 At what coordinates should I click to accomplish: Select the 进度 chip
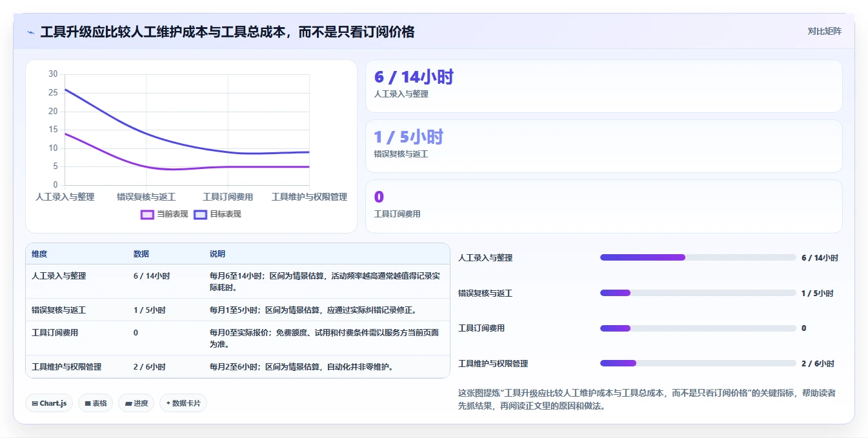click(x=136, y=403)
